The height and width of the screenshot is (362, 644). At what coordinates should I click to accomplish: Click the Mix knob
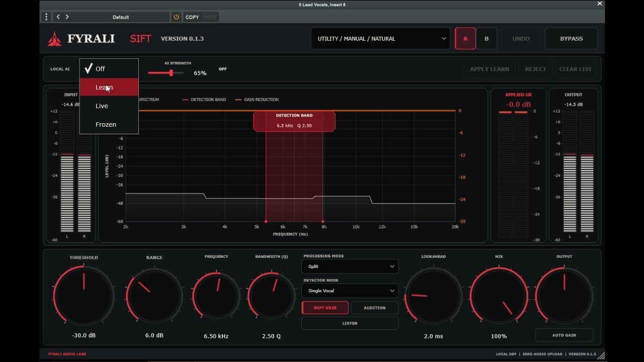coord(499,296)
